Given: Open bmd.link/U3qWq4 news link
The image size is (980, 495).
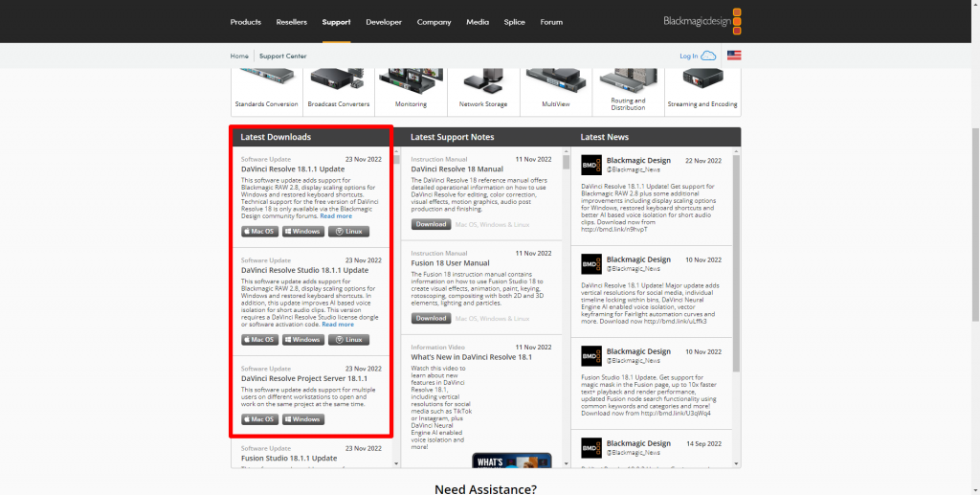Looking at the screenshot, I should [676, 413].
